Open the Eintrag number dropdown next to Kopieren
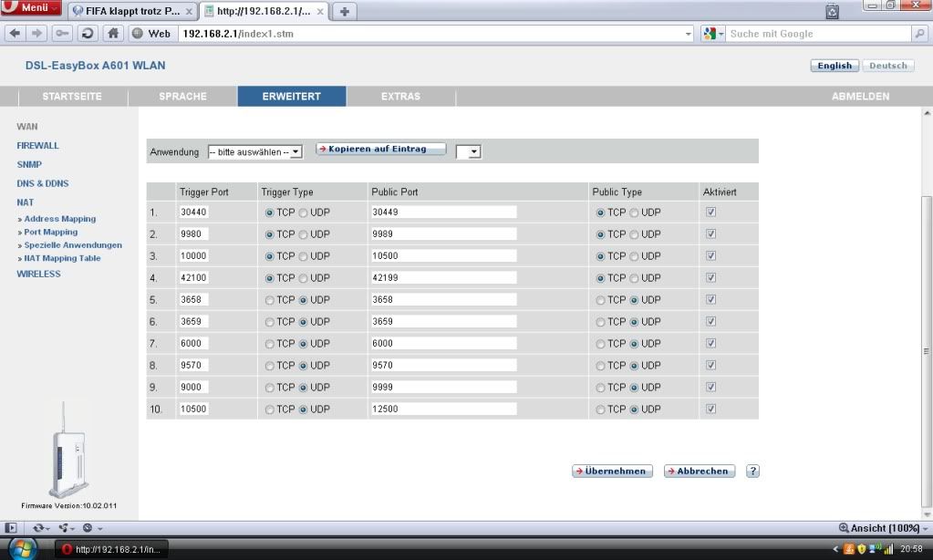Screen dimensions: 933x560 coord(469,151)
